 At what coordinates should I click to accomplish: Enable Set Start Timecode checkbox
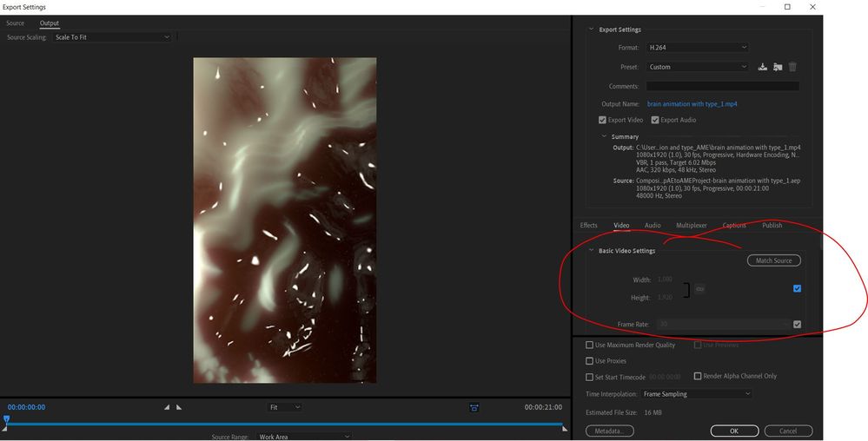[590, 377]
